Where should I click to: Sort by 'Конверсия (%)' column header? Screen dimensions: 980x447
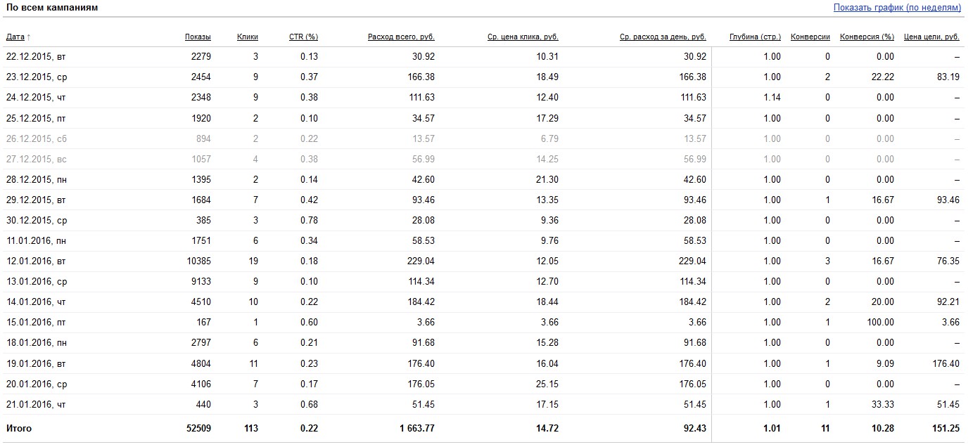point(867,37)
